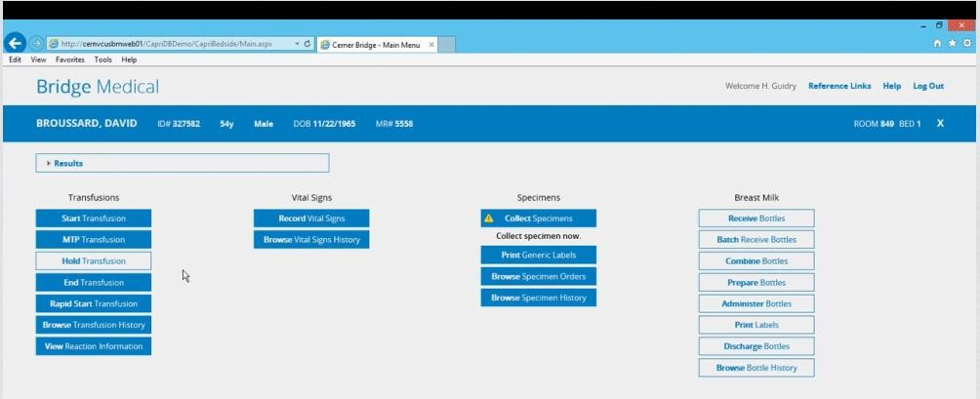Click Administer Bottles button
The image size is (980, 399).
756,303
